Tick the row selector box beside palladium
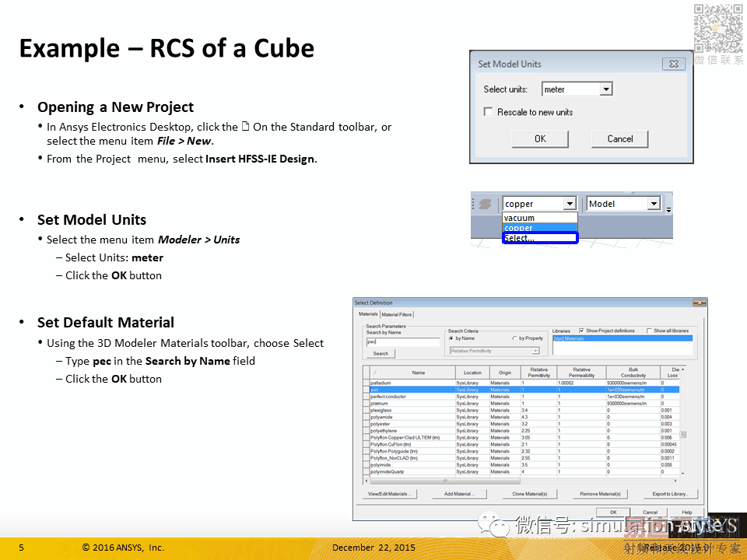Screen dimensions: 747x560 (x=366, y=383)
